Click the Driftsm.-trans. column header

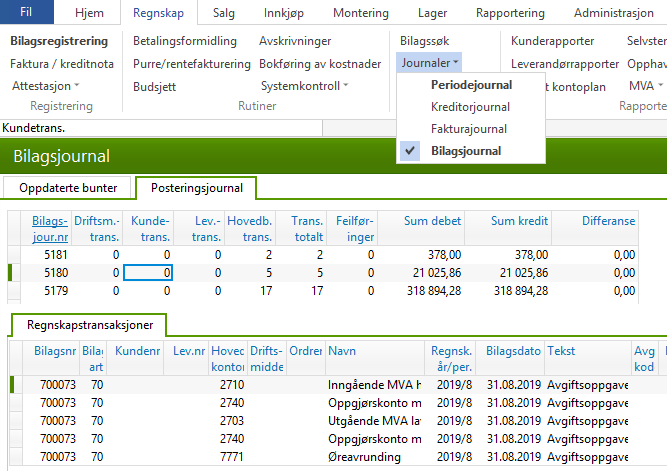[x=97, y=228]
